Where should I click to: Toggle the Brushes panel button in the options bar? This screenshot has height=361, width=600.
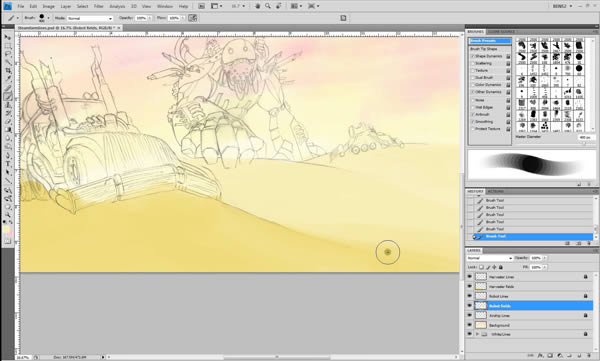point(192,18)
